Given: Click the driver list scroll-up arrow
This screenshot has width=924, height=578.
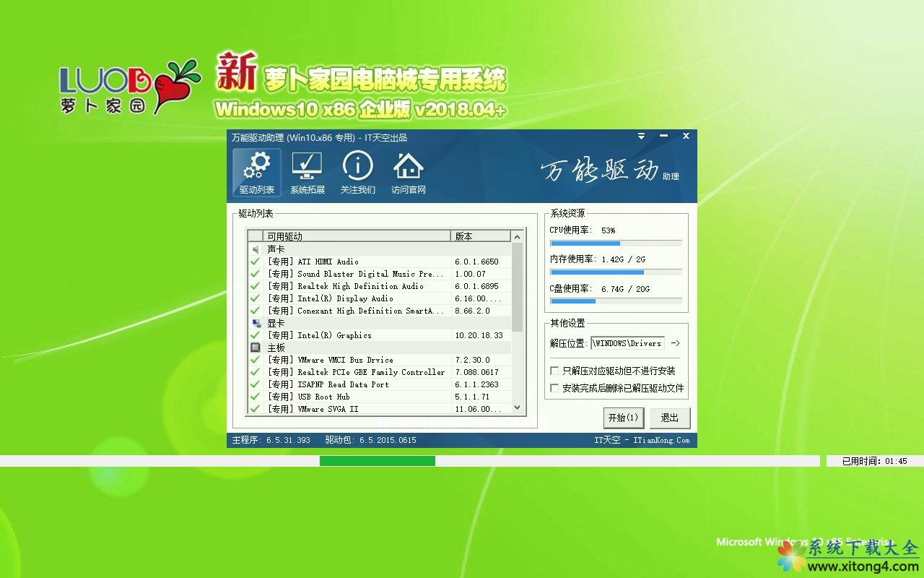Looking at the screenshot, I should [517, 236].
